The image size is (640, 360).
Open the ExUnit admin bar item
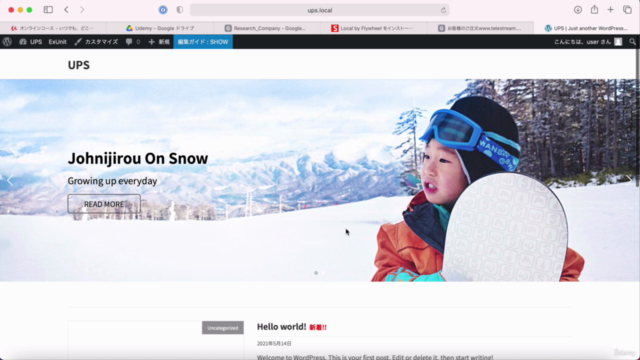point(58,42)
